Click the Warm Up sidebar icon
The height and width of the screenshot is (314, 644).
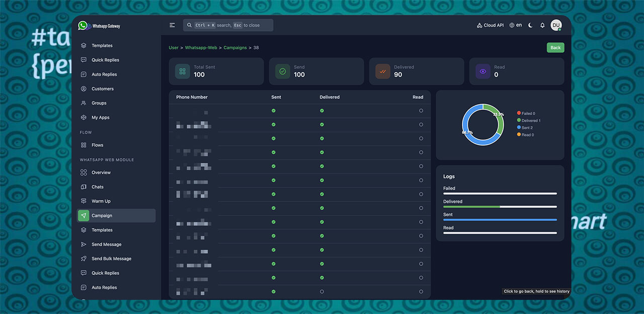(84, 201)
